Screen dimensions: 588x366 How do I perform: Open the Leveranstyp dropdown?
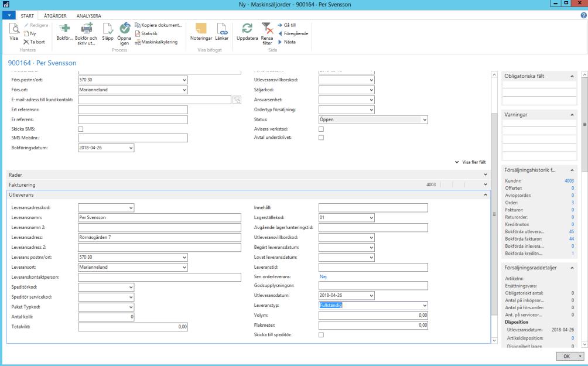(x=425, y=306)
